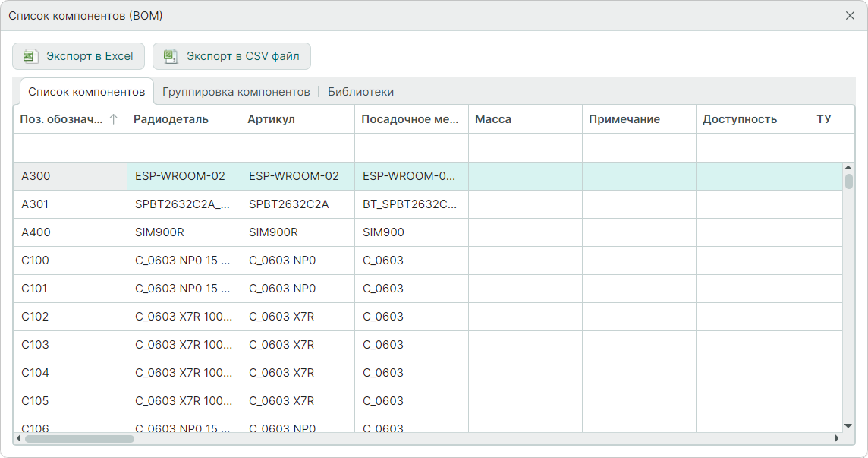
Task: Click C_0603 X7R article in row C102
Action: [298, 317]
